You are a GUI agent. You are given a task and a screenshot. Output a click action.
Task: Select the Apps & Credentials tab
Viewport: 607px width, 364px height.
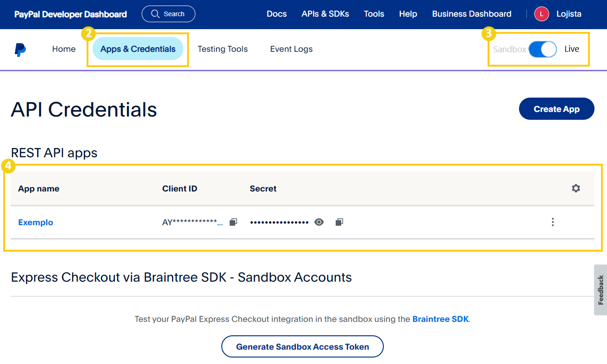point(138,49)
